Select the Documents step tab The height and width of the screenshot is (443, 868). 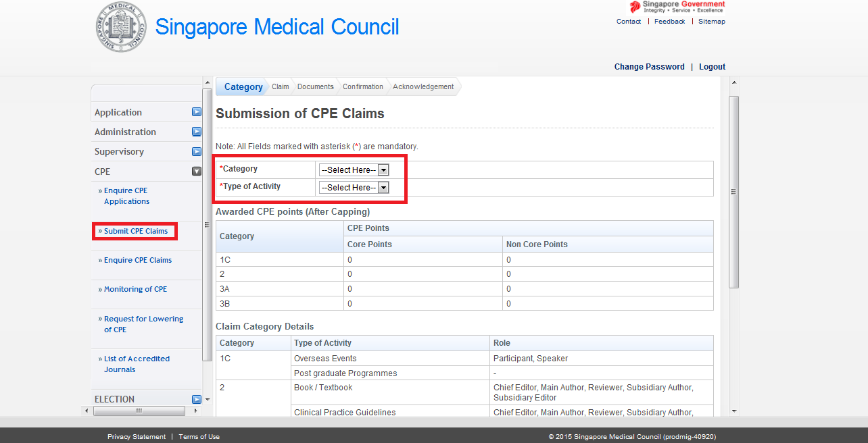(x=315, y=86)
